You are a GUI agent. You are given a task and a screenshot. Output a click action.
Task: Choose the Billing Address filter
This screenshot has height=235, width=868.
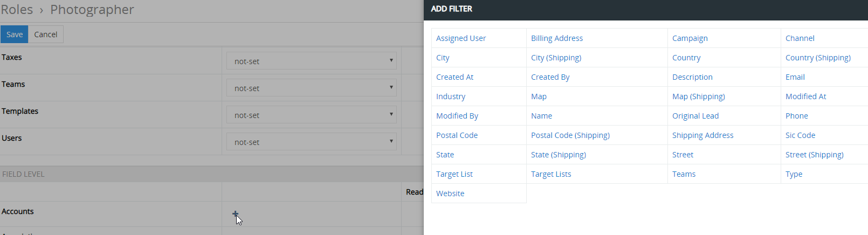[x=557, y=38]
